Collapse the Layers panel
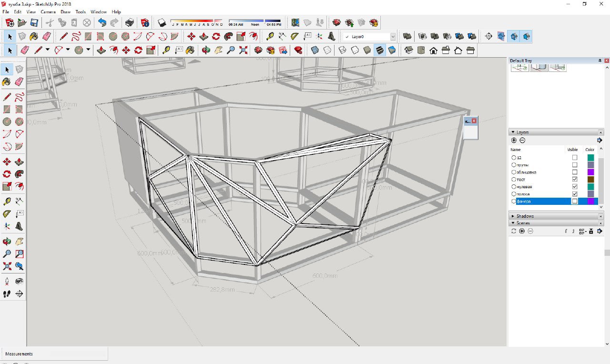Image resolution: width=610 pixels, height=364 pixels. [x=513, y=132]
